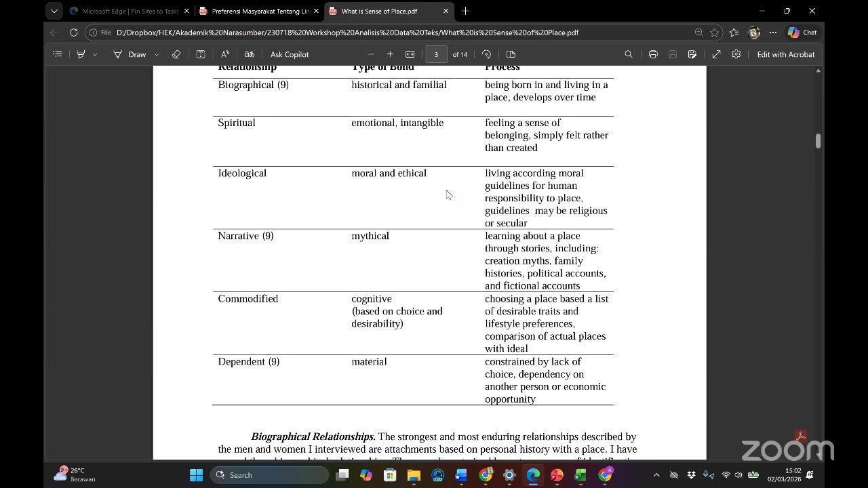Save as a copy of PDF
The image size is (868, 488).
[692, 54]
